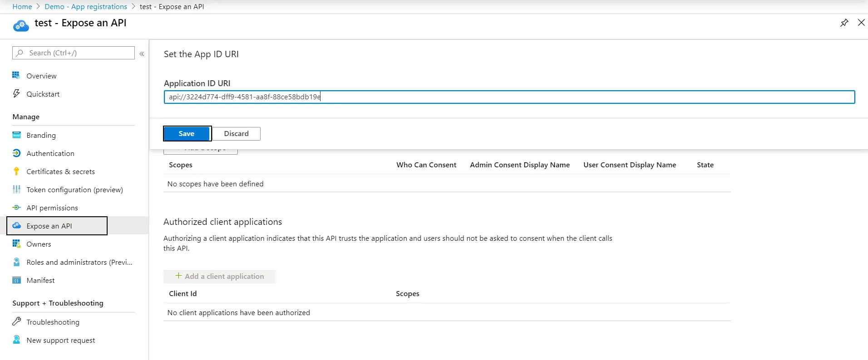The image size is (868, 360).
Task: Click the Branding icon in sidebar
Action: 16,135
